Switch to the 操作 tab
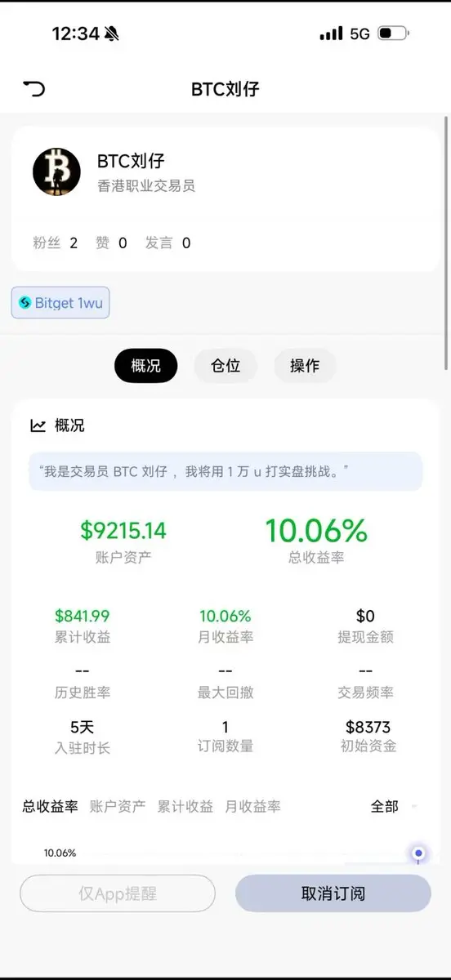This screenshot has width=451, height=980. (305, 366)
